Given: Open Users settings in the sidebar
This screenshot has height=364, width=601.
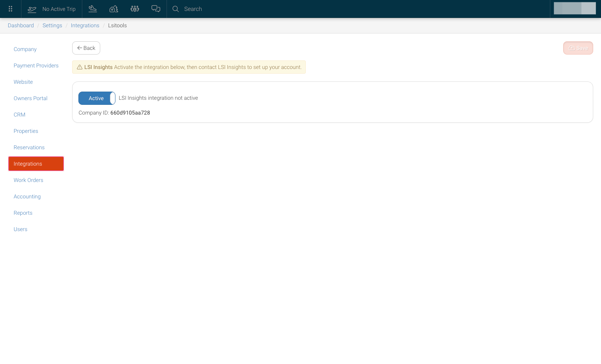Looking at the screenshot, I should (x=20, y=229).
